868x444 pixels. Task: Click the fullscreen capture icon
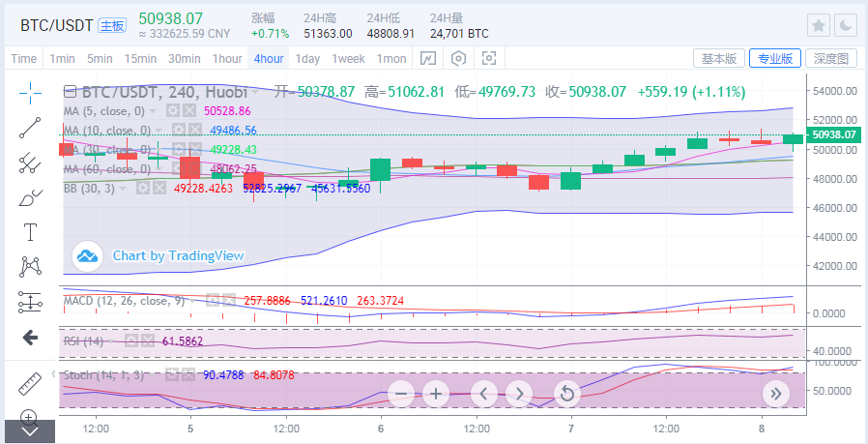click(x=489, y=58)
